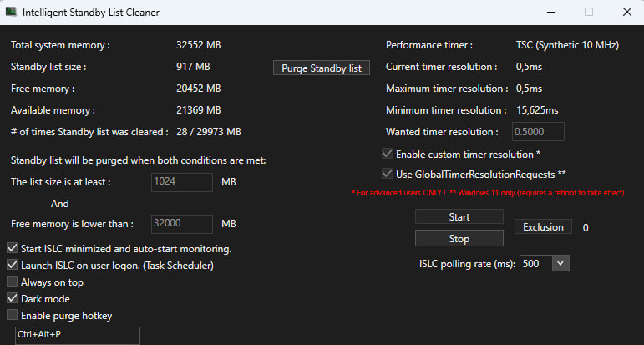Click the Intelligent Standby List Cleaner title text
This screenshot has width=644, height=345.
click(x=91, y=13)
